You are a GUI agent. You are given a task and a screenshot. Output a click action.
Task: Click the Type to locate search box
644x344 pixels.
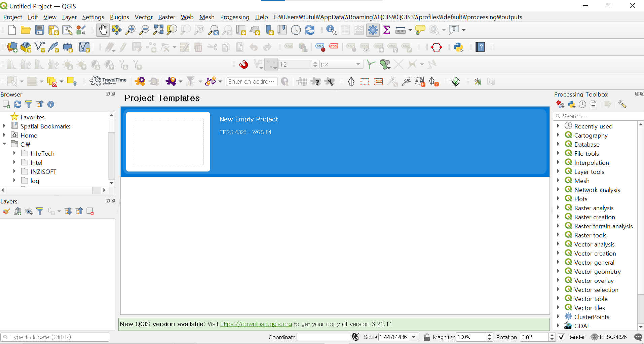(x=55, y=337)
